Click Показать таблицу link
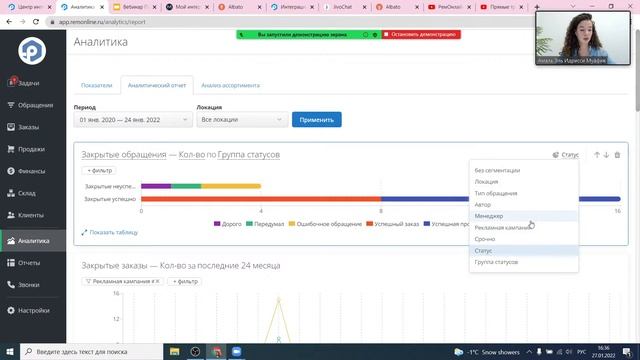The image size is (640, 360). point(109,232)
